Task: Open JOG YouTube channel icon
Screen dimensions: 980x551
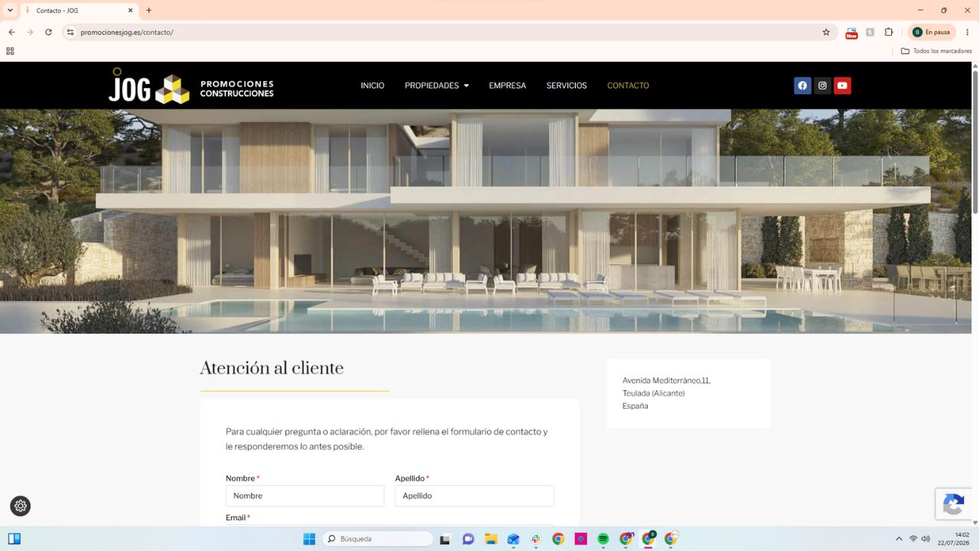Action: pyautogui.click(x=842, y=86)
